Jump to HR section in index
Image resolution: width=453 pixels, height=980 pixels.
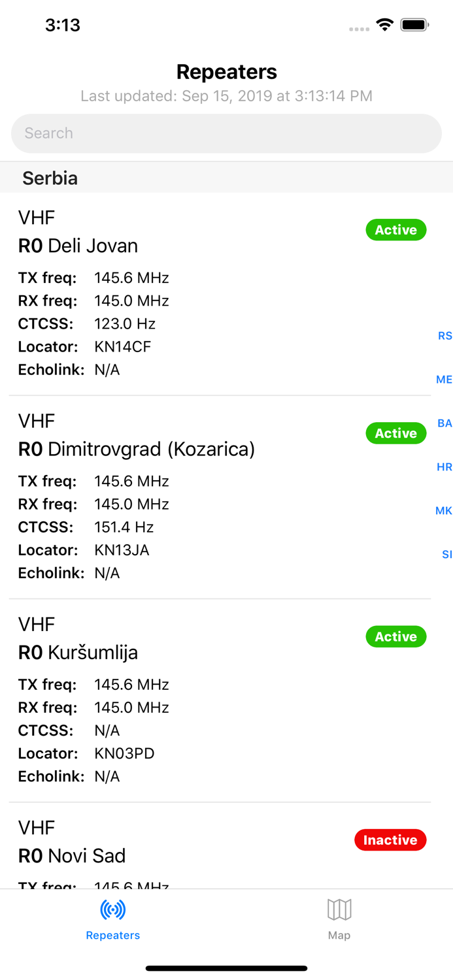click(x=445, y=467)
